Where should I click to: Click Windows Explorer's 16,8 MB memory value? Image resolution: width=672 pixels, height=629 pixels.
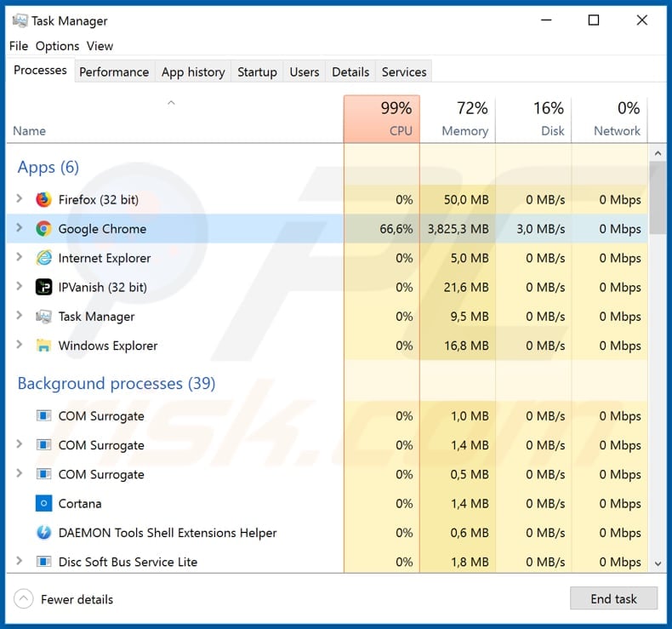click(466, 346)
